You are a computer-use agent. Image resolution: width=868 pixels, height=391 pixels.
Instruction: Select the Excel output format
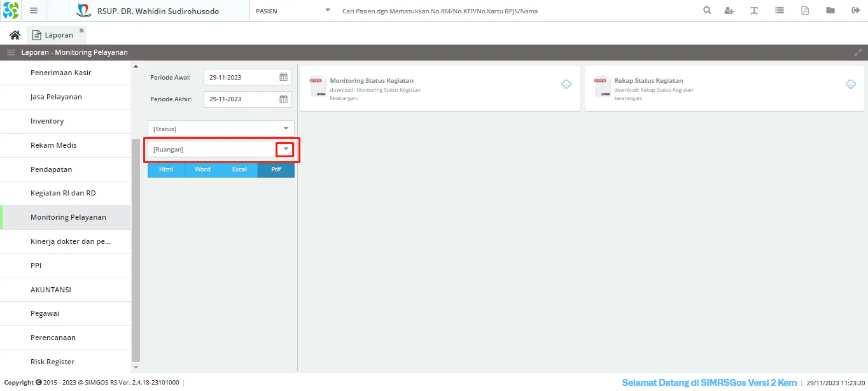click(x=239, y=170)
